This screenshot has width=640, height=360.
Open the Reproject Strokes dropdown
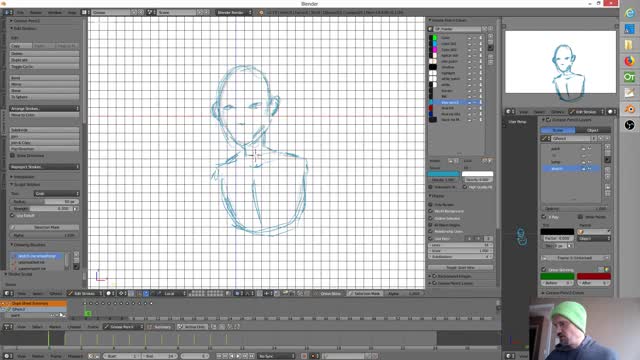44,167
